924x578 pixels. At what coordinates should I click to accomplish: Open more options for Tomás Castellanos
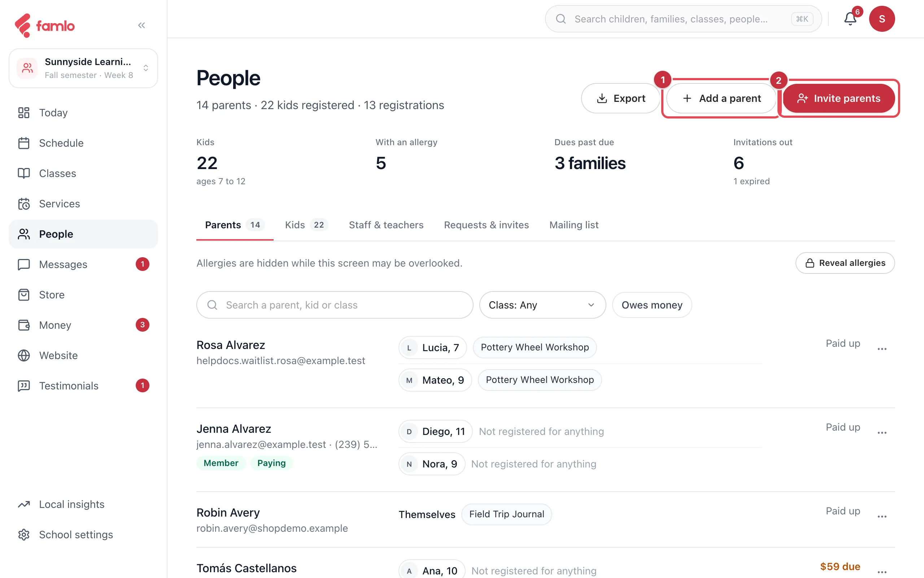(882, 572)
